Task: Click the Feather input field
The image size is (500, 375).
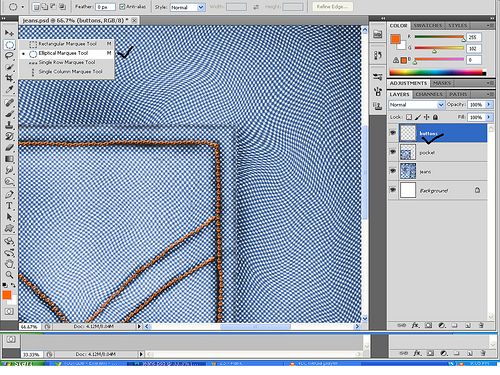Action: click(105, 7)
